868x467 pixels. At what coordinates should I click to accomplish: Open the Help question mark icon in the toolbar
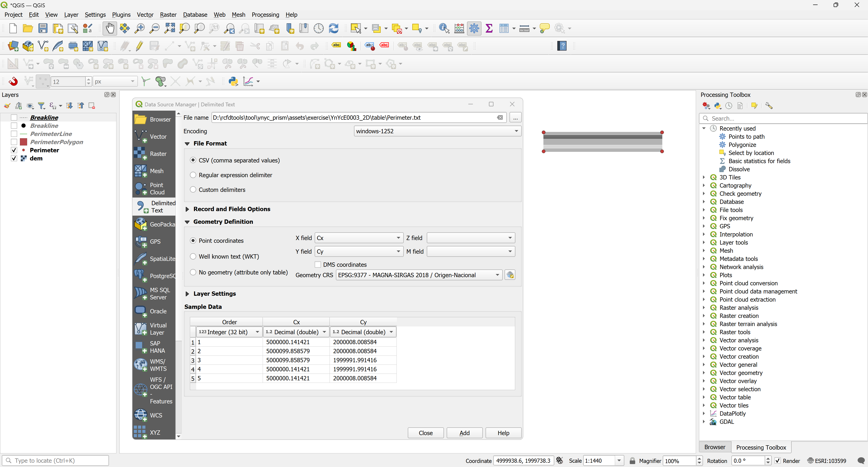[562, 46]
